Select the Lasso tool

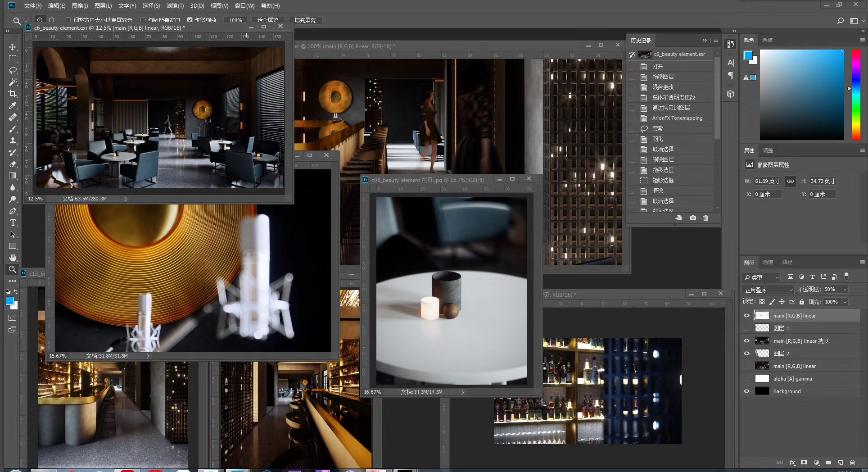point(13,71)
